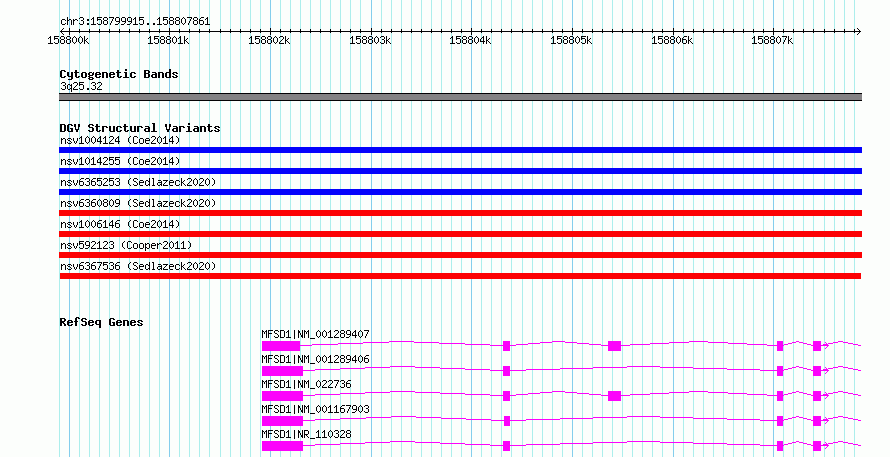This screenshot has height=457, width=890.
Task: Open variant label nsv592123 (Cooper2011)
Action: coord(126,245)
